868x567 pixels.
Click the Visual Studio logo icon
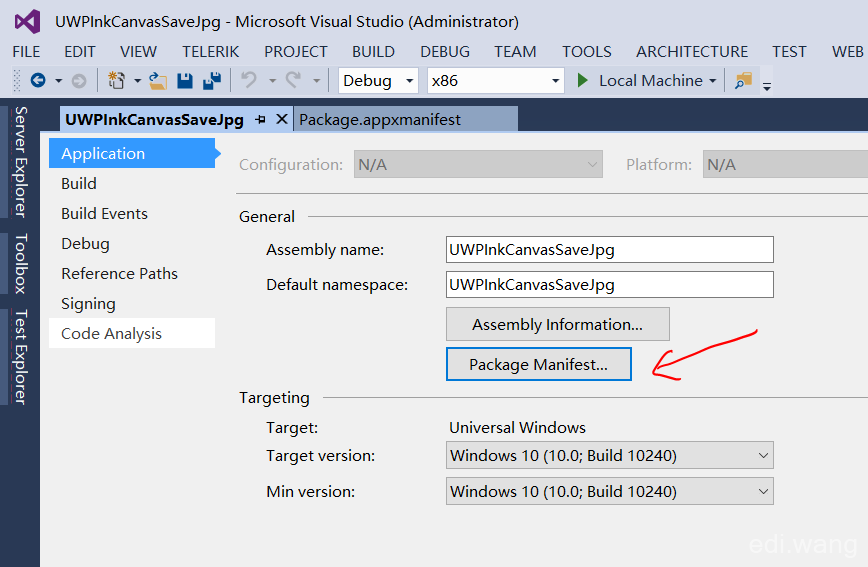[x=27, y=22]
